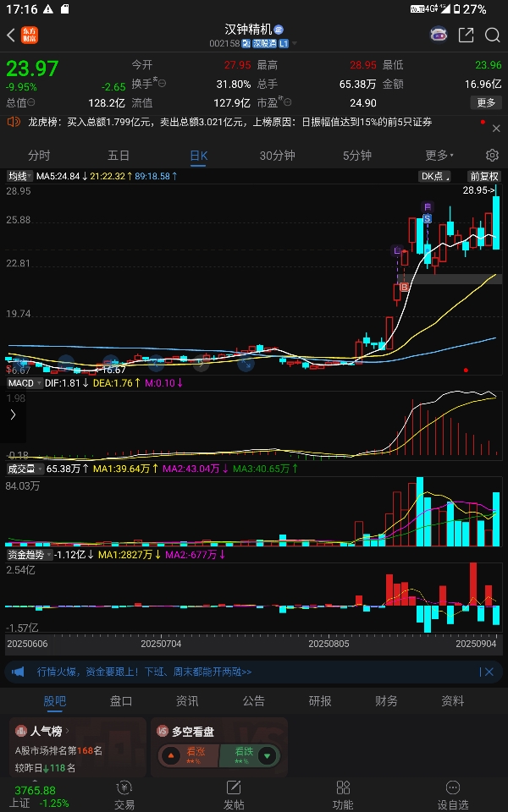Open the robot assistant avatar icon

point(439,35)
